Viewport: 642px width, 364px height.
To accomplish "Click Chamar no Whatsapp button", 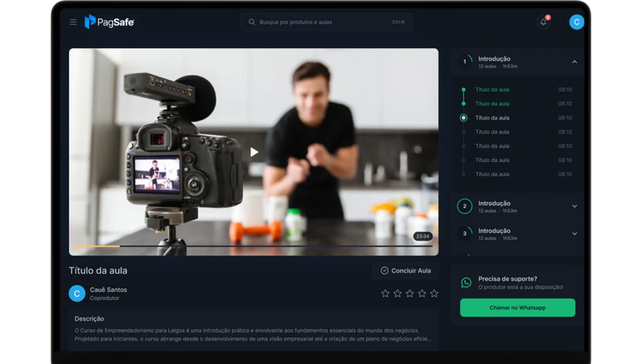I will point(517,308).
